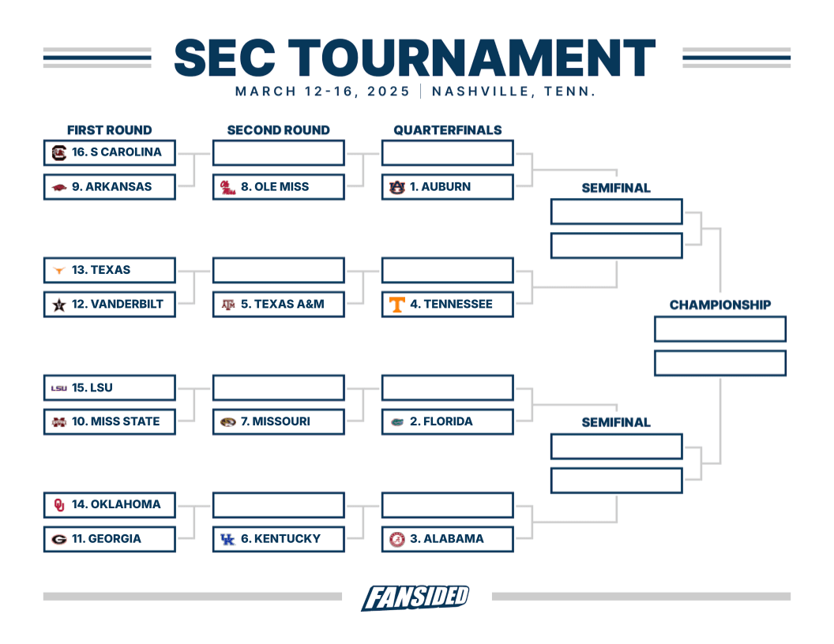Click the Texas Longhorns logo
The height and width of the screenshot is (644, 834).
click(58, 270)
